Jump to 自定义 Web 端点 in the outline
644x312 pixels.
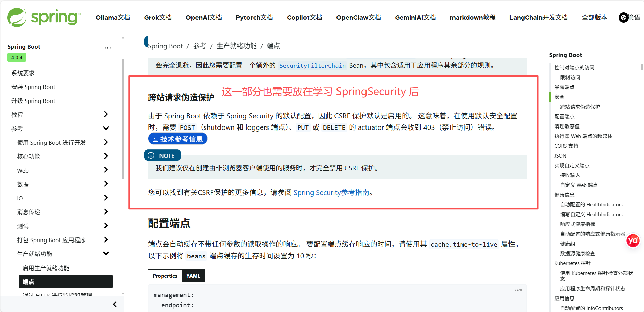click(x=579, y=185)
